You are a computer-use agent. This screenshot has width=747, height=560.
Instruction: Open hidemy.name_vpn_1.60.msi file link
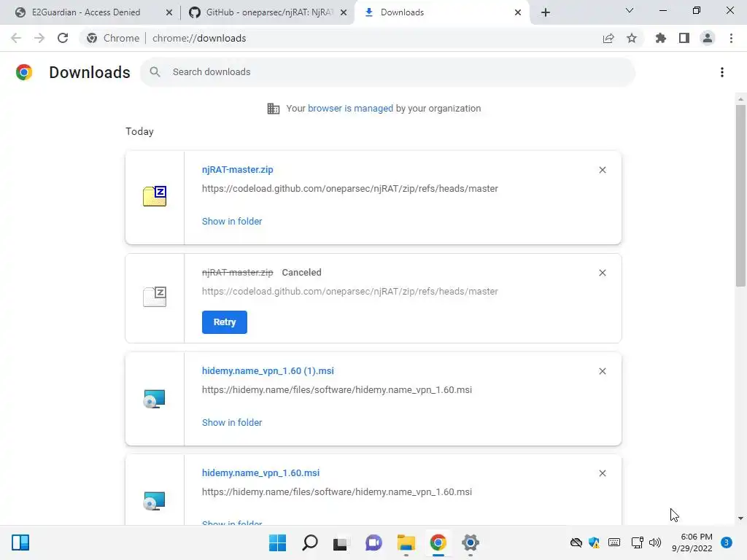pos(260,472)
